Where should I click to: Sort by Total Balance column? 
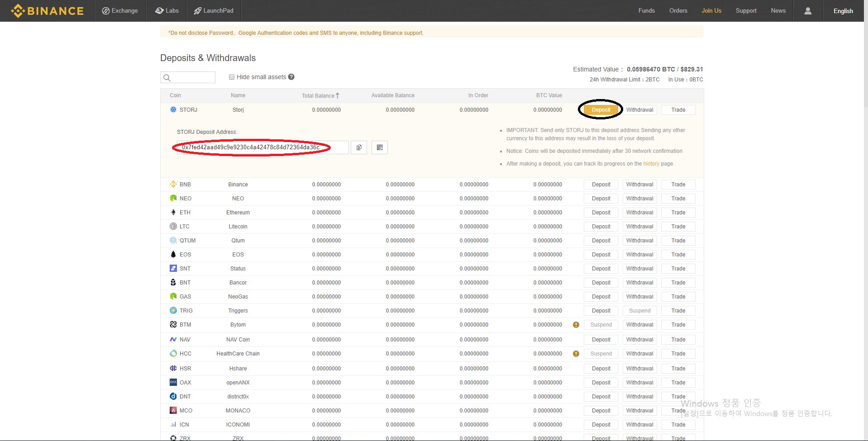(x=320, y=95)
